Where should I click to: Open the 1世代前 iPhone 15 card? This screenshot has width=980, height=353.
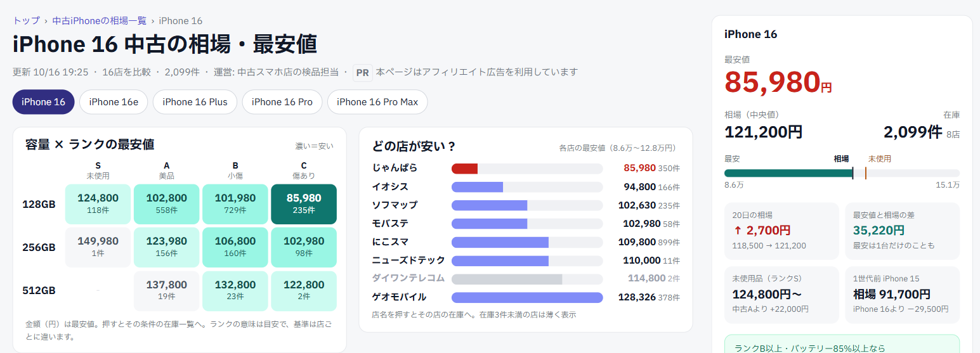[902, 295]
